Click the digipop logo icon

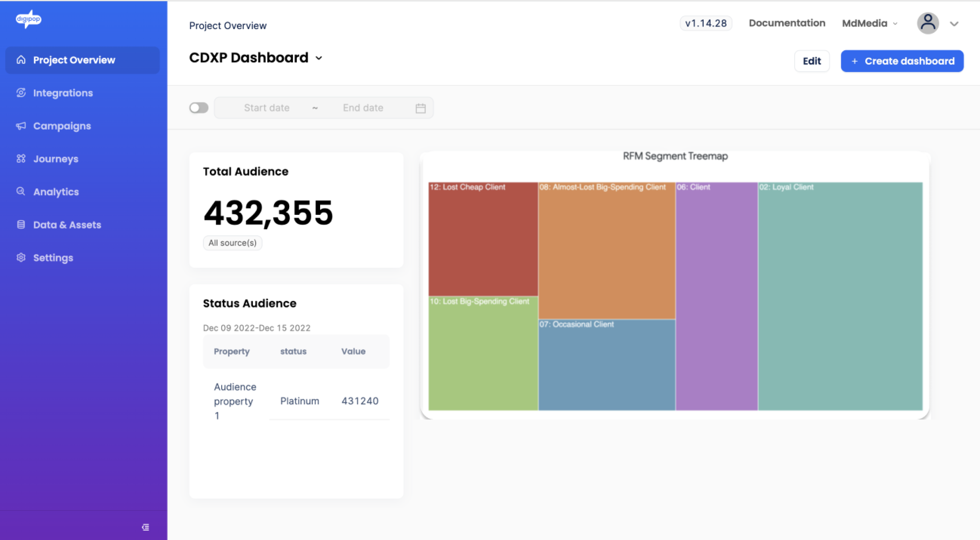pos(29,19)
